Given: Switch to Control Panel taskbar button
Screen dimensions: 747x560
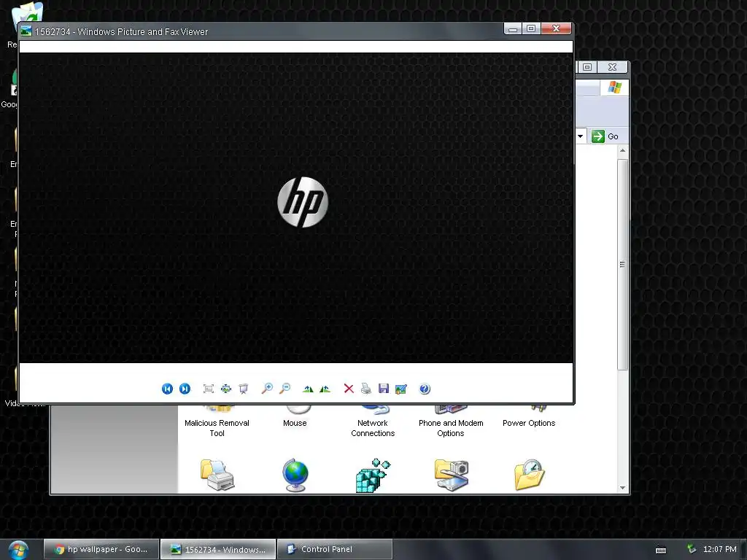Looking at the screenshot, I should click(334, 549).
